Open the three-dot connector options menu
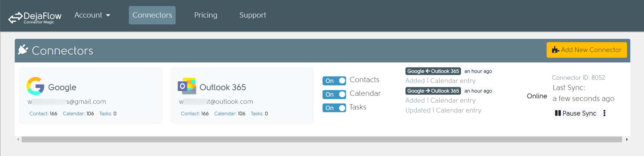Image resolution: width=644 pixels, height=156 pixels. tap(604, 113)
